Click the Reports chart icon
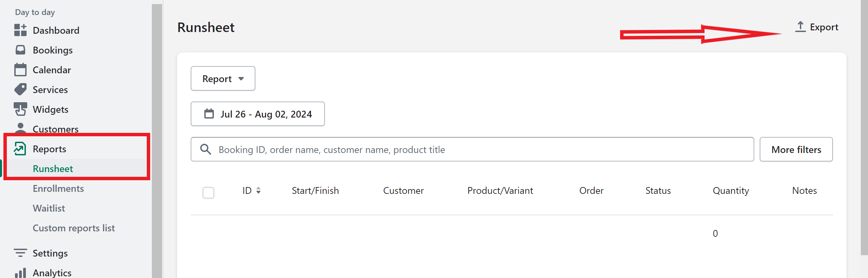Screen dimensions: 868x278 tap(20, 149)
